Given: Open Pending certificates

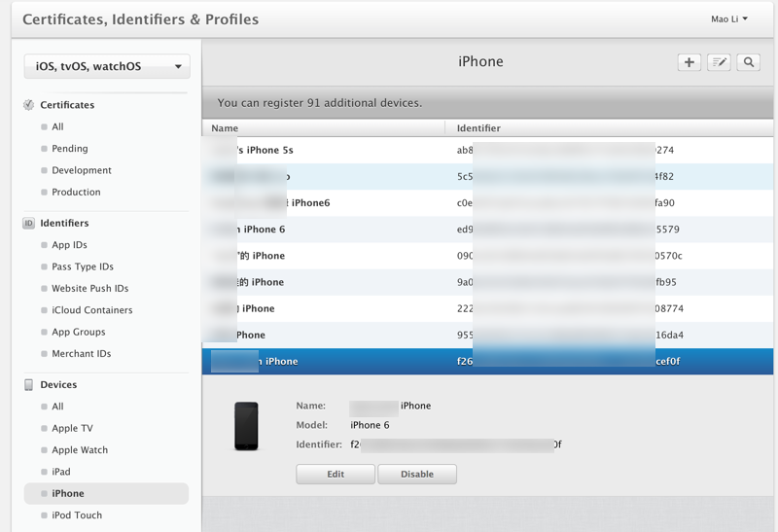Looking at the screenshot, I should [x=69, y=149].
